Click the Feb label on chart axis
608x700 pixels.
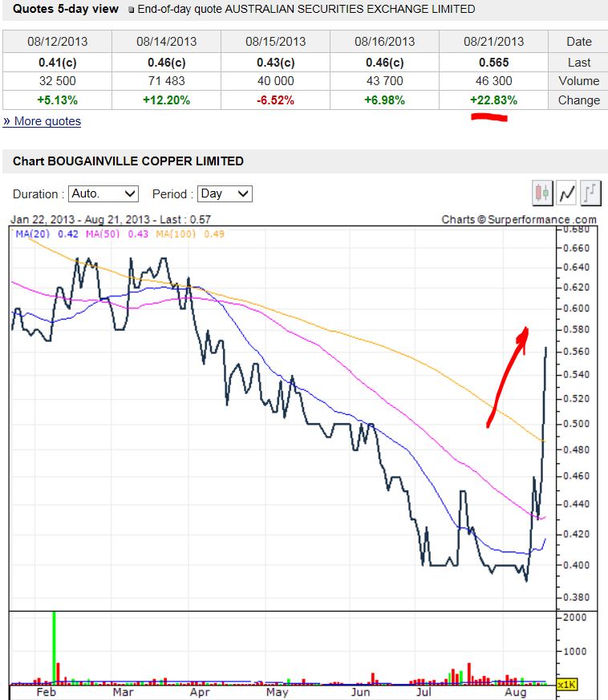pyautogui.click(x=46, y=693)
